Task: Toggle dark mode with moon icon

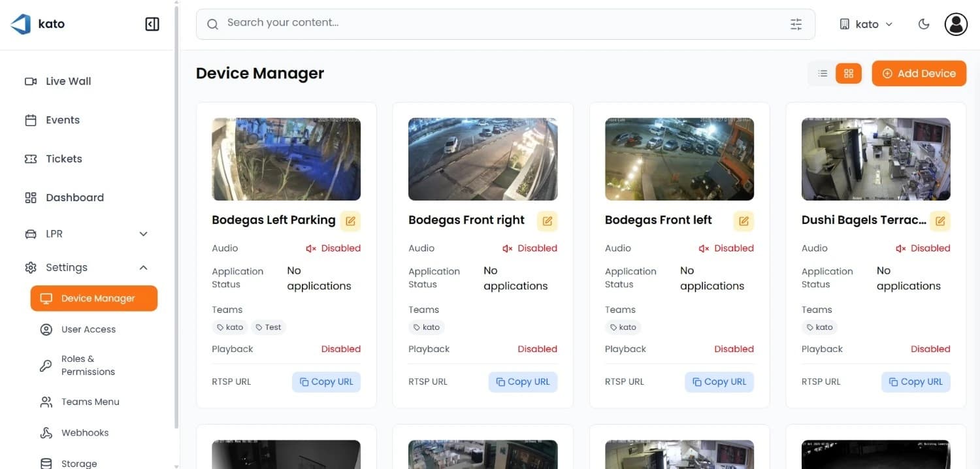Action: [924, 24]
